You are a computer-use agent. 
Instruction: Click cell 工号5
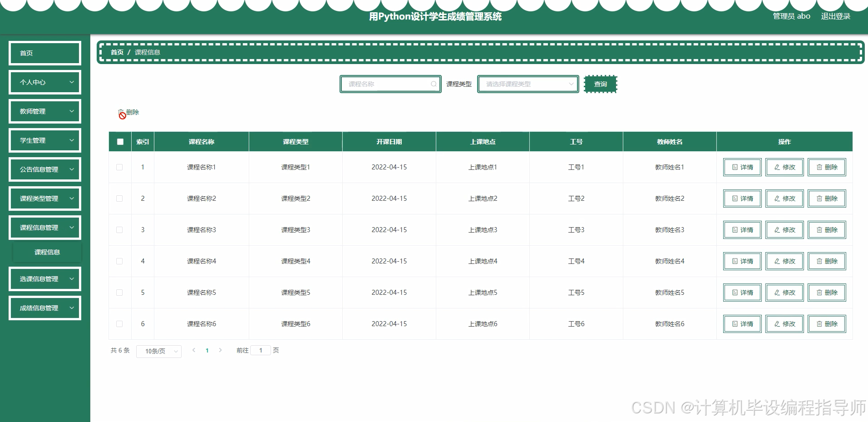coord(576,293)
